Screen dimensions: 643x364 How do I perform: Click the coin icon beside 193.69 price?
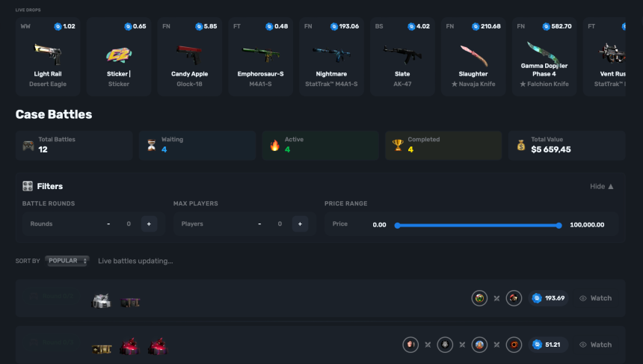[537, 298]
